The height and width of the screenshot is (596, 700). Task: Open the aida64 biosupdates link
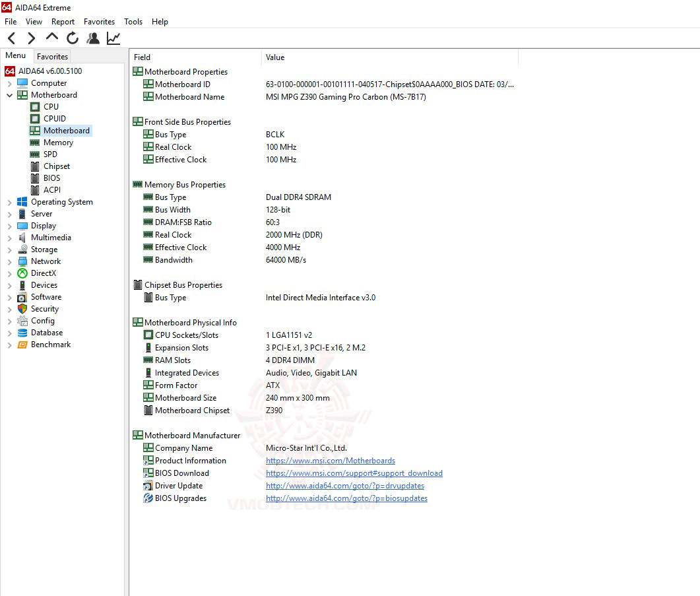click(x=346, y=498)
